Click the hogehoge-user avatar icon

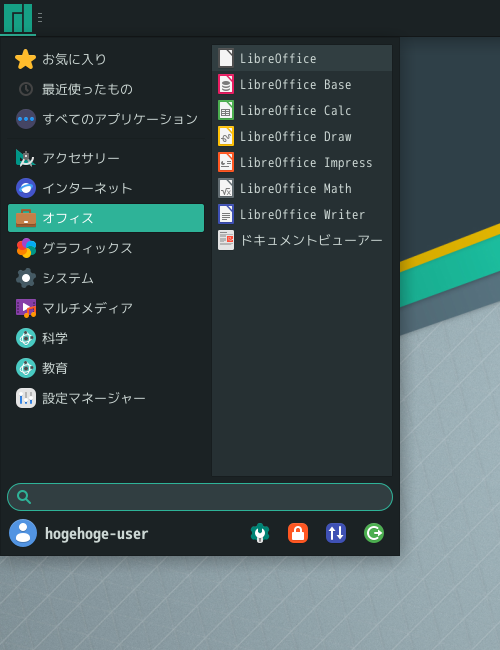coord(23,533)
